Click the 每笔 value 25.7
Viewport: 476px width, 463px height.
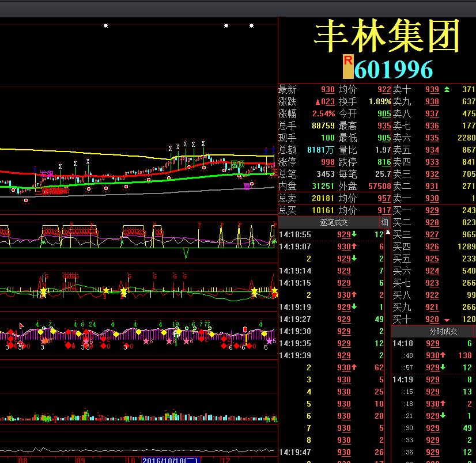[x=383, y=174]
